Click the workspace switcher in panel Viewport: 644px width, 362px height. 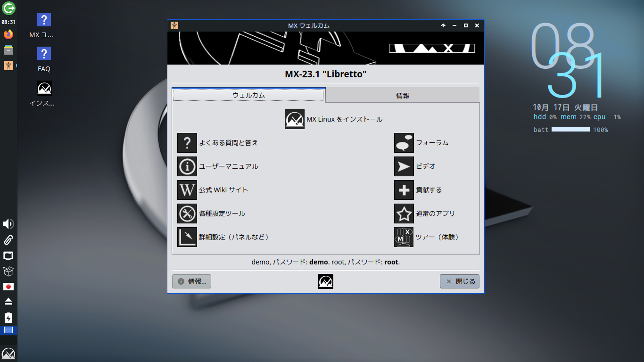[x=8, y=330]
